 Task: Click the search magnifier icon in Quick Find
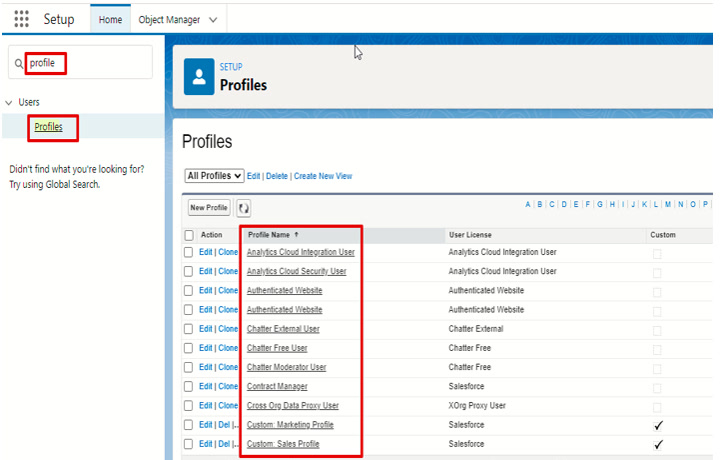pyautogui.click(x=19, y=63)
